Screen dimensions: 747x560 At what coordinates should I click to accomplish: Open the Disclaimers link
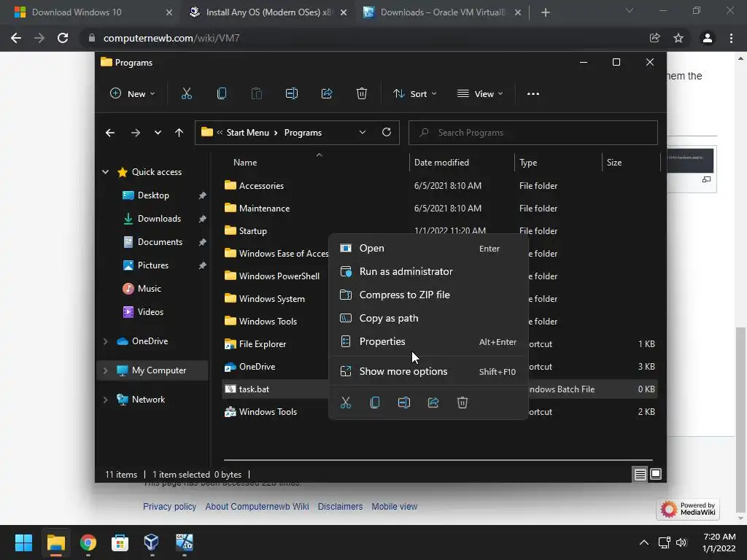pos(340,507)
